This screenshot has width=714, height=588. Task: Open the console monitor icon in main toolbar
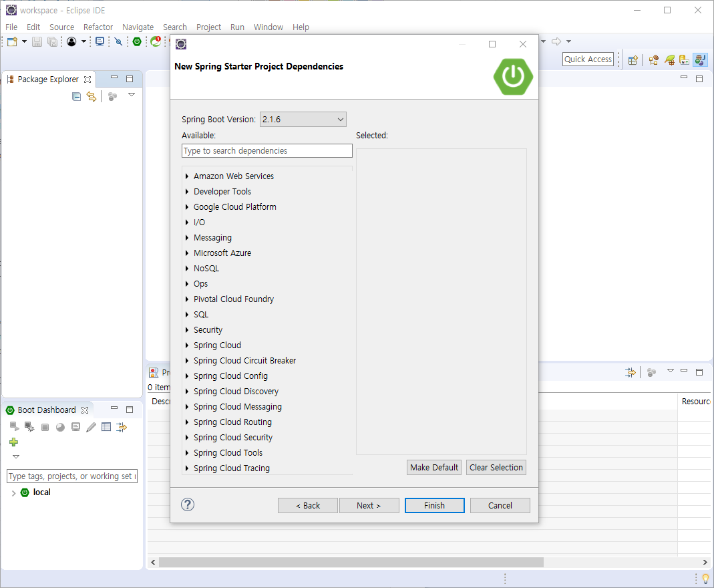point(100,41)
